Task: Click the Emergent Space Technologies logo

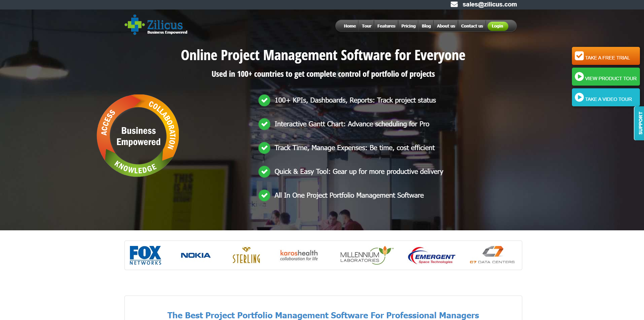Action: 432,255
